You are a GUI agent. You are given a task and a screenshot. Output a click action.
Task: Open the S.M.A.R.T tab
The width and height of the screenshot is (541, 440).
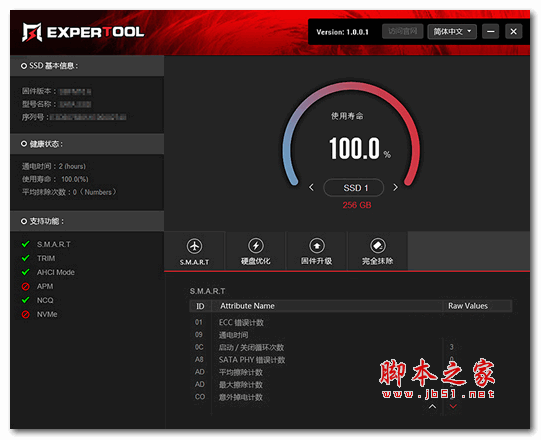(x=195, y=251)
